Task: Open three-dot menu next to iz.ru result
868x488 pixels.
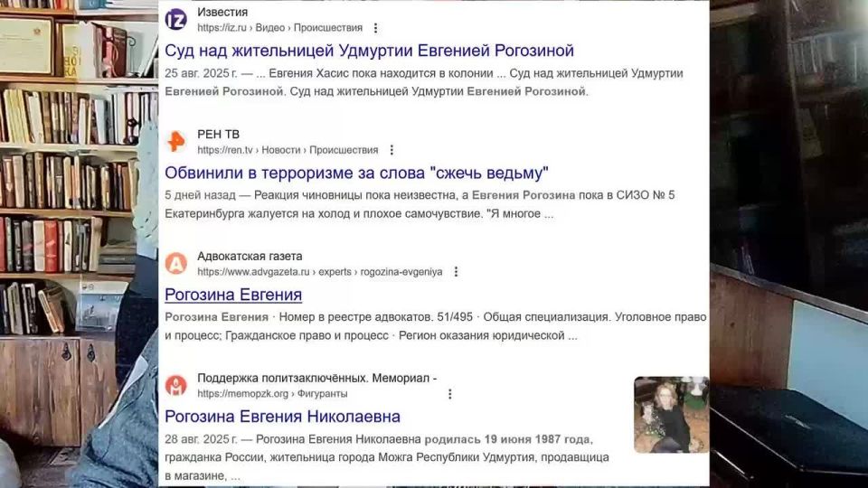Action: (x=376, y=28)
